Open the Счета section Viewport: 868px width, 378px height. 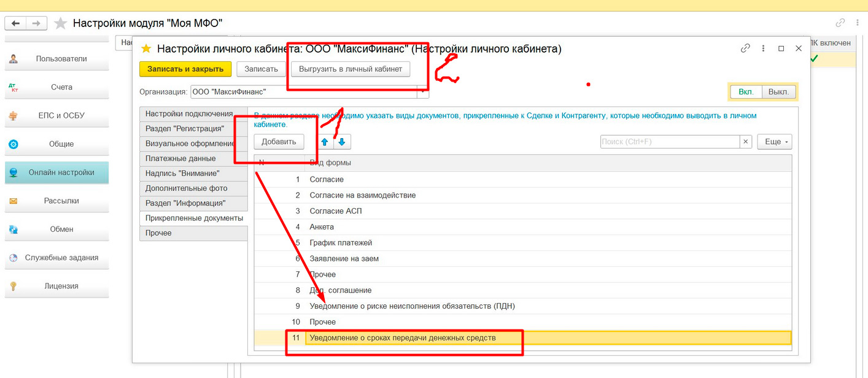pos(57,87)
